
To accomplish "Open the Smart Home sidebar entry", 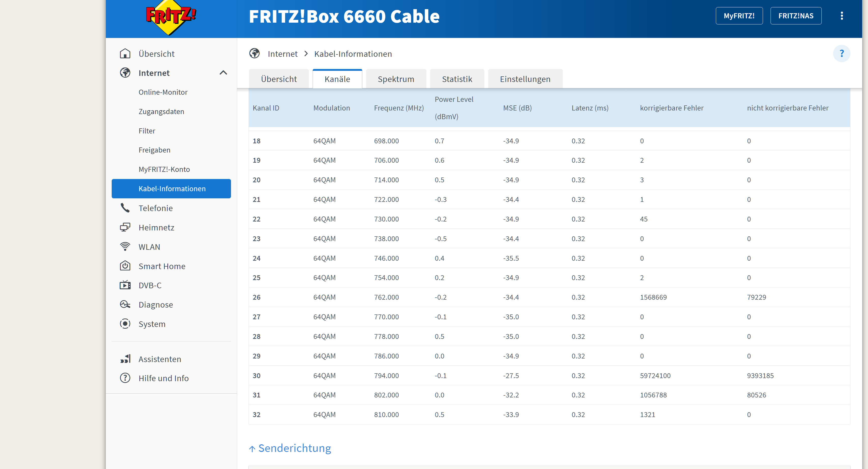I will (x=162, y=266).
